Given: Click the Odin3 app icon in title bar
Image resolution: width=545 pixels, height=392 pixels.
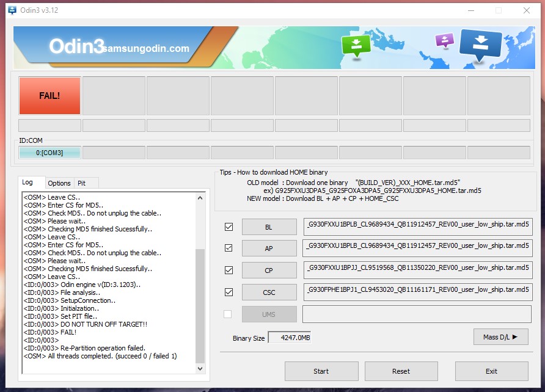Looking at the screenshot, I should 12,10.
